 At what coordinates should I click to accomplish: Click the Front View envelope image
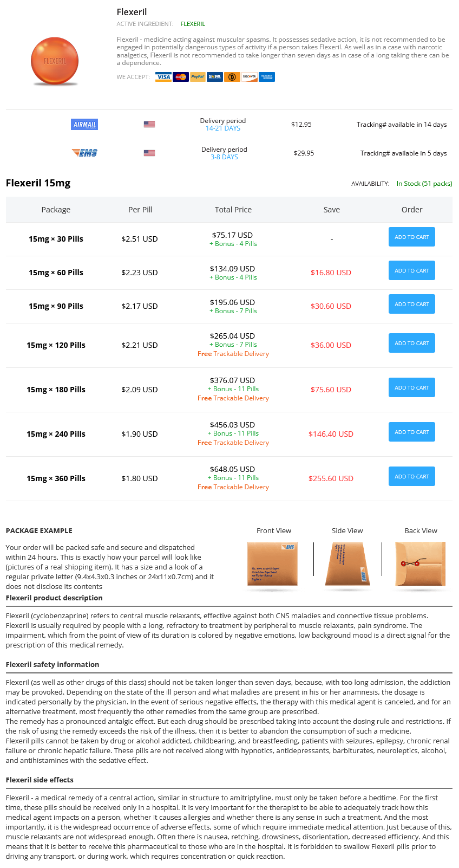(272, 564)
